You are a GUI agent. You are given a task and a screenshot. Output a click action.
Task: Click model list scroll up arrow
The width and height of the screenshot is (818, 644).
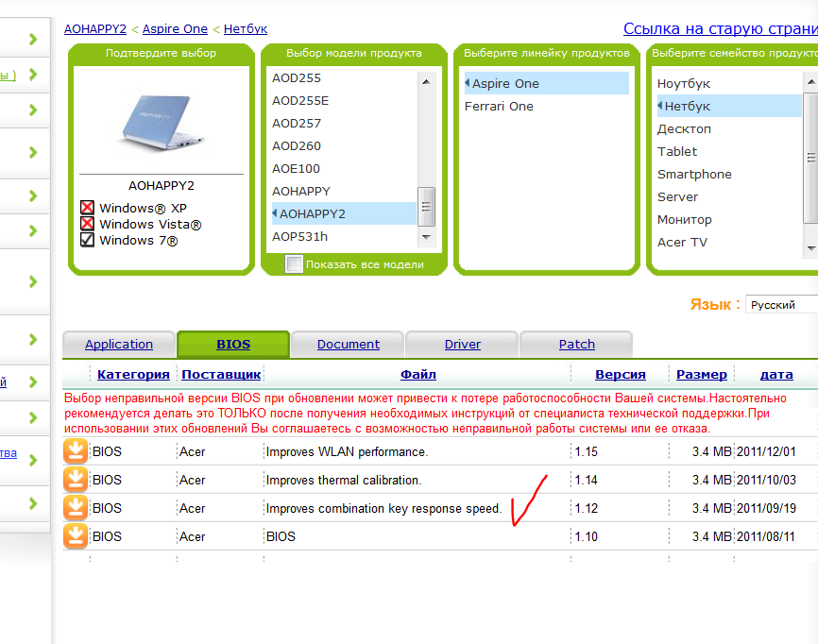point(426,82)
